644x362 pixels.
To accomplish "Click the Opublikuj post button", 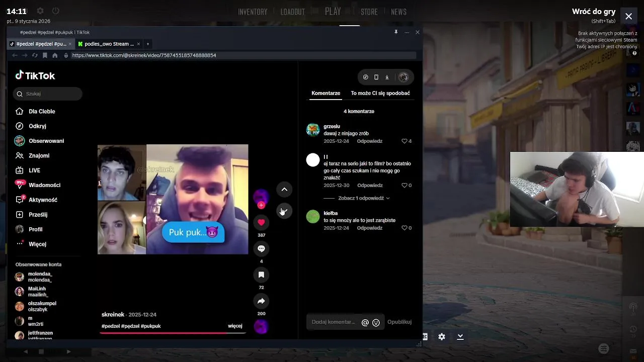I will 399,322.
